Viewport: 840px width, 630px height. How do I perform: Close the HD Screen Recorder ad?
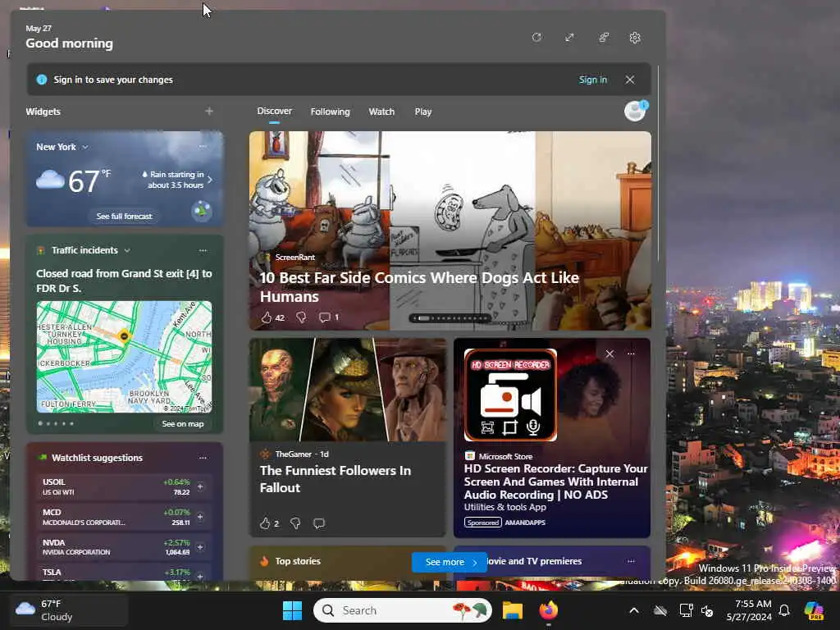[x=609, y=354]
